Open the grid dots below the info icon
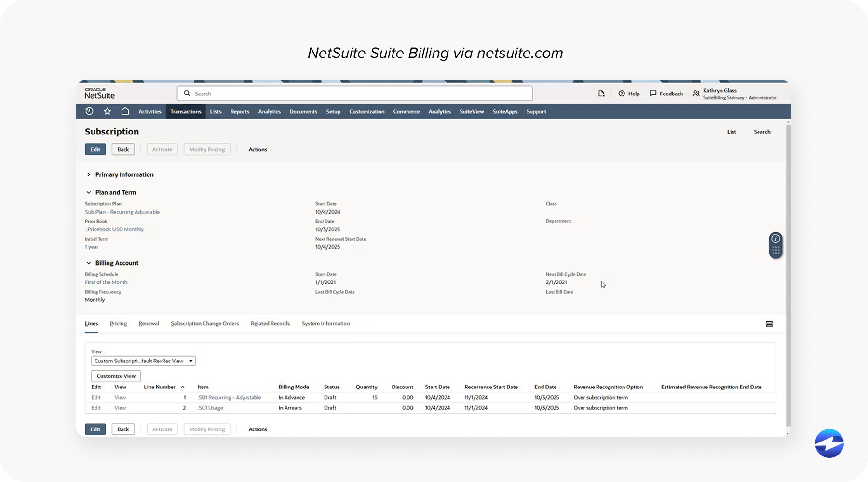Screen dimensions: 868x482 pos(775,250)
